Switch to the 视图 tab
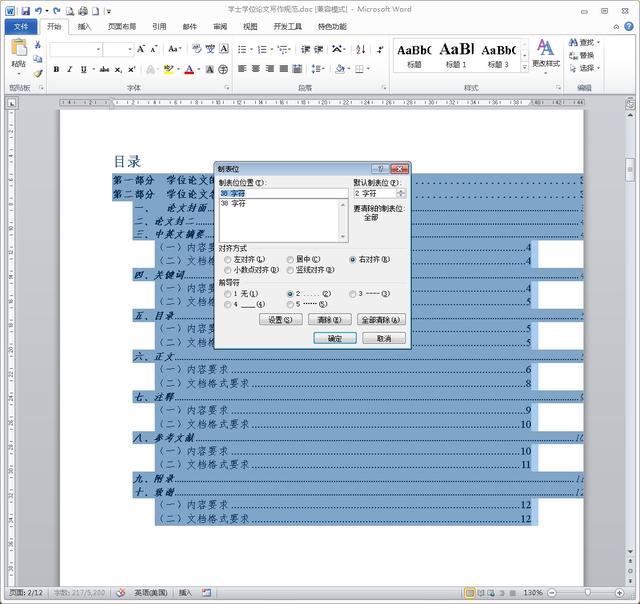This screenshot has width=640, height=604. 250,27
